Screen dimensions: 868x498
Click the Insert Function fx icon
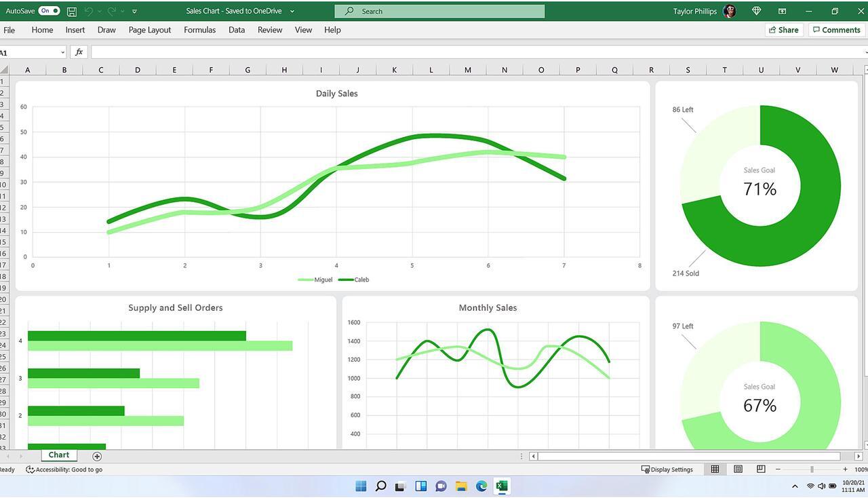click(x=79, y=52)
